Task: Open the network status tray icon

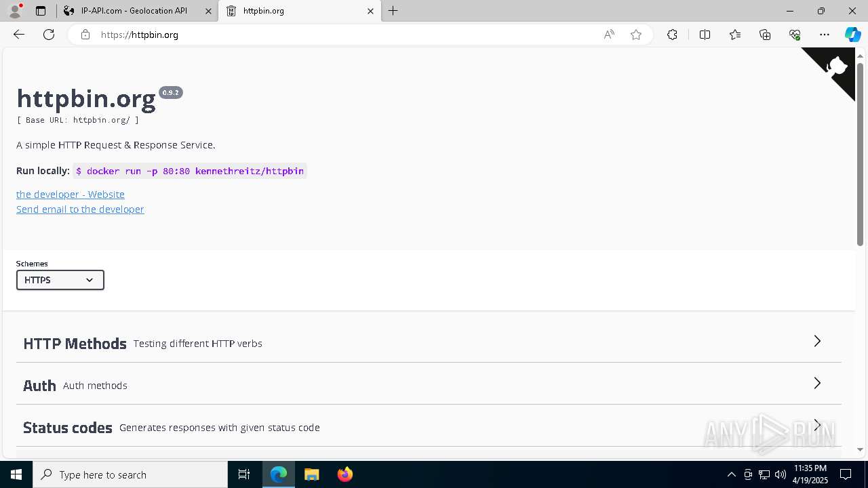Action: pyautogui.click(x=764, y=474)
